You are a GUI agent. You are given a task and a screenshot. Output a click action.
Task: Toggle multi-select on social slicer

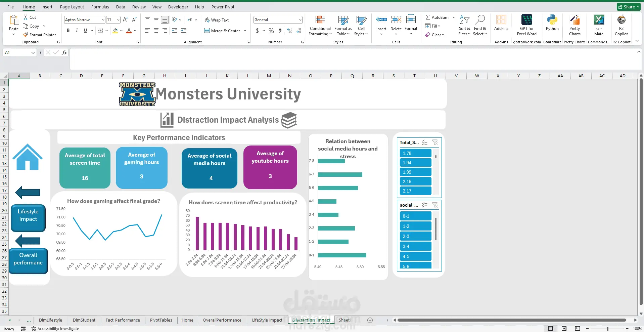[x=425, y=205]
